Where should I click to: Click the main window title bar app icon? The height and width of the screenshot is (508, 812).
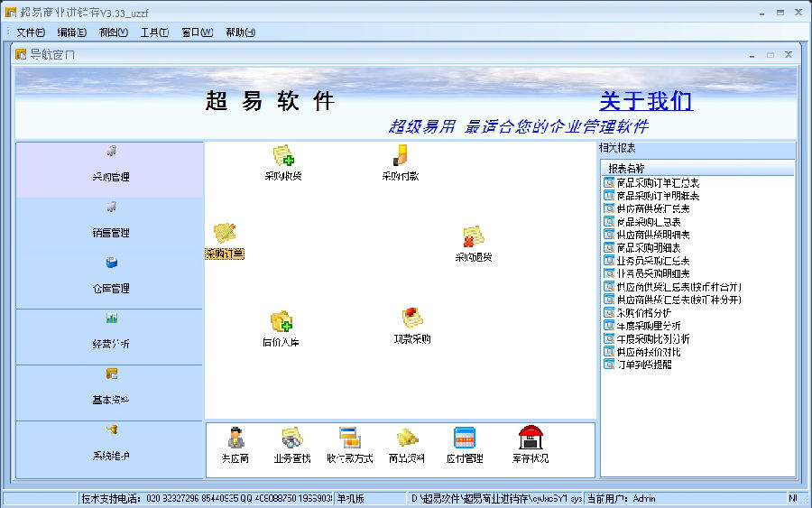(x=11, y=13)
